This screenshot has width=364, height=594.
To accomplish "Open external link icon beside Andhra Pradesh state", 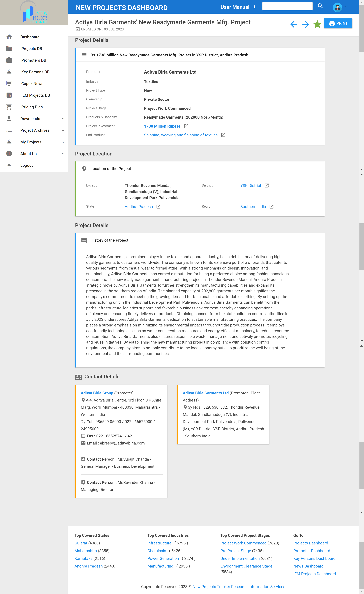I will (158, 207).
